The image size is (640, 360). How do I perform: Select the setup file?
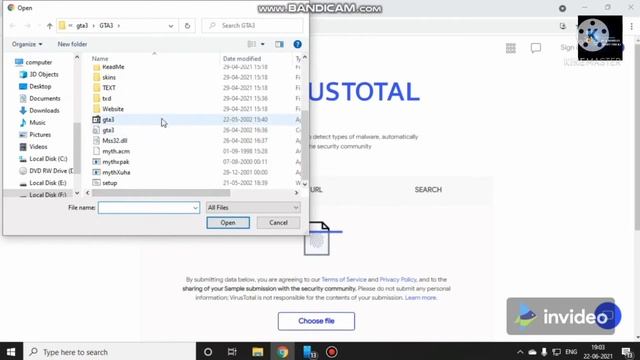click(110, 183)
